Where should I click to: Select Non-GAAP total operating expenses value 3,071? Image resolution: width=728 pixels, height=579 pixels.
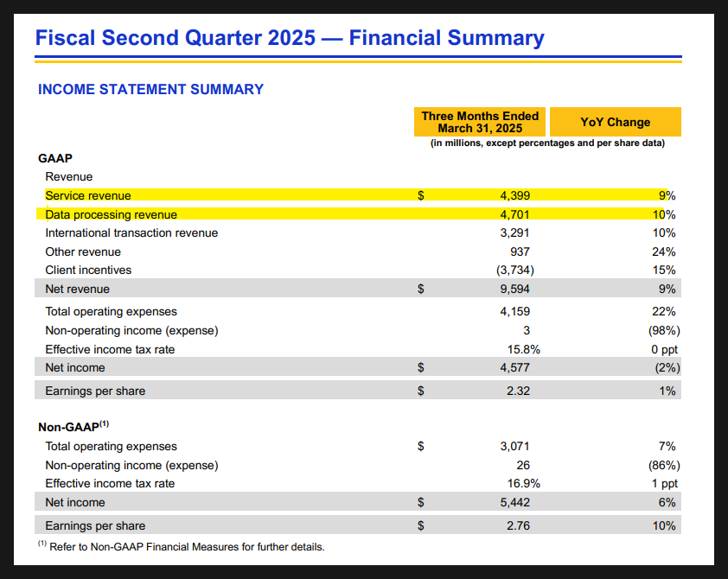pyautogui.click(x=515, y=446)
